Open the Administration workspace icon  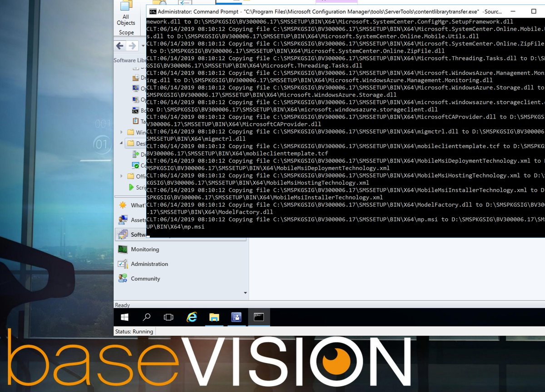[123, 264]
